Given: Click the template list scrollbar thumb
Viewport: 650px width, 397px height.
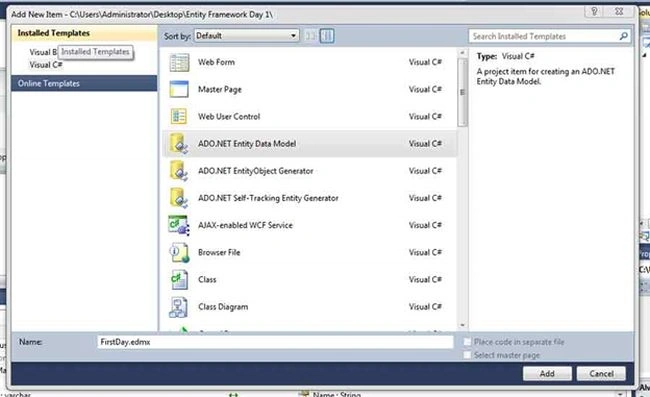Looking at the screenshot, I should pyautogui.click(x=462, y=92).
